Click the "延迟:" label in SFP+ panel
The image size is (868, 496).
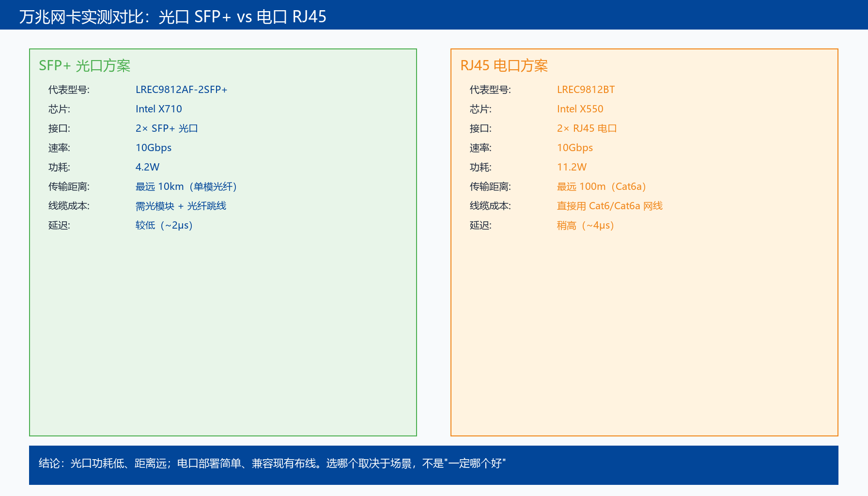point(59,225)
